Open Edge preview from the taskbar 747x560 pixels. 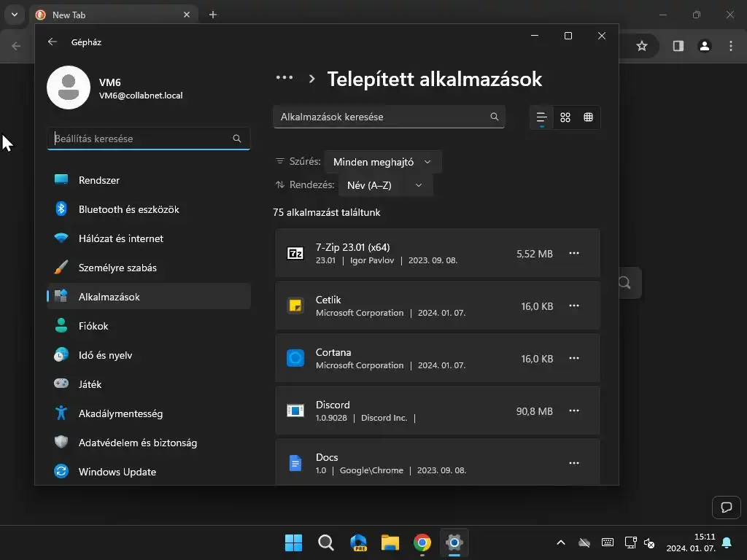(358, 542)
